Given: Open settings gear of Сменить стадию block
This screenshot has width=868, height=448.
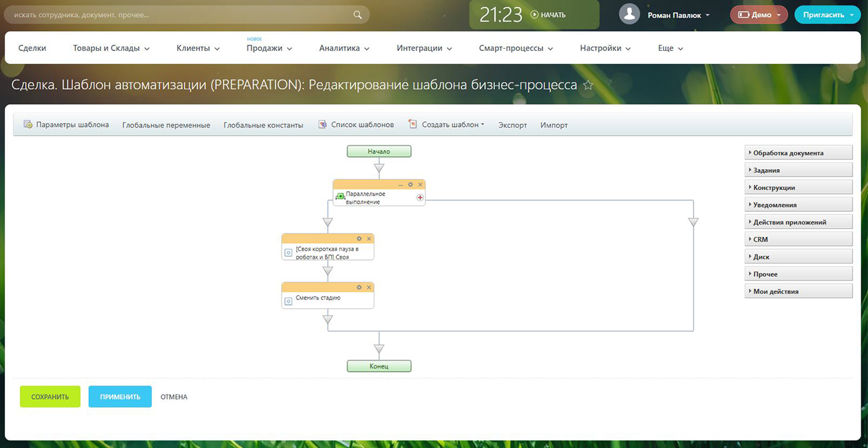Looking at the screenshot, I should [359, 287].
